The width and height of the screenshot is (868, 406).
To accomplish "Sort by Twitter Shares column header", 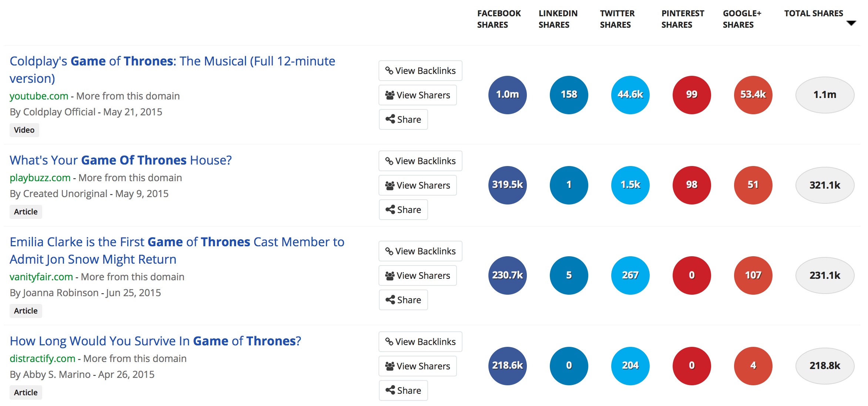I will click(617, 19).
